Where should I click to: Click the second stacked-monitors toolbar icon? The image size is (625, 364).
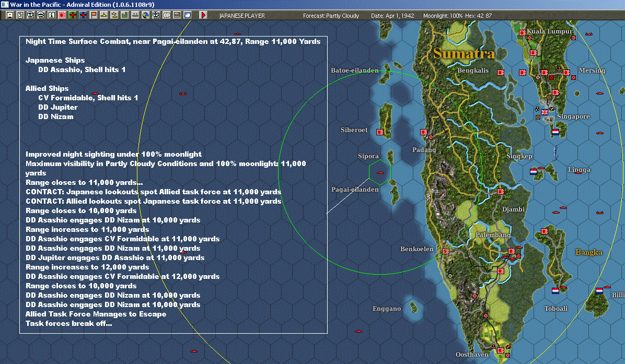pyautogui.click(x=41, y=15)
